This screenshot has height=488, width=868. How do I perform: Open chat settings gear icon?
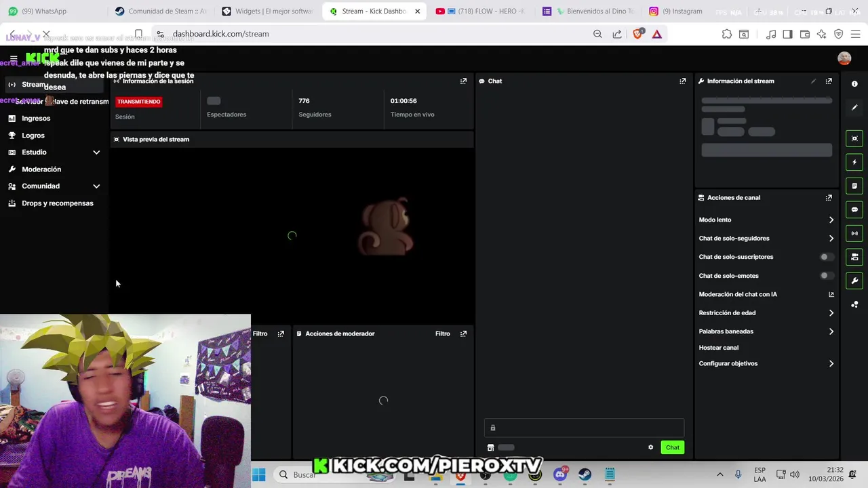tap(650, 447)
